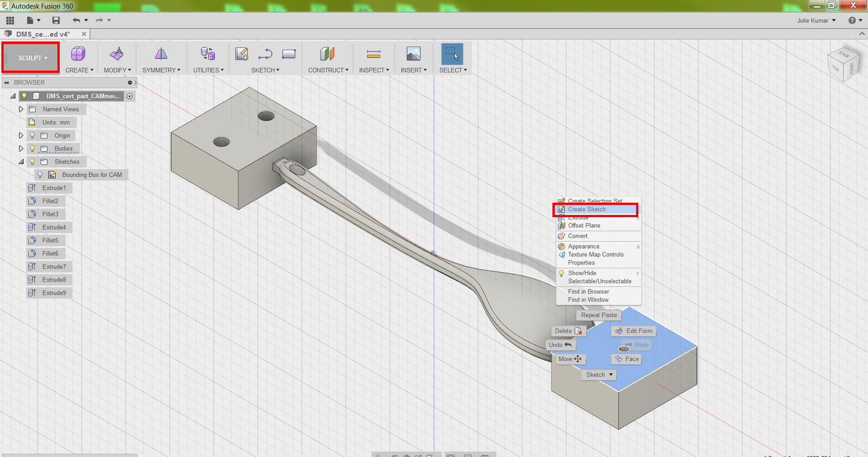The height and width of the screenshot is (457, 868).
Task: Select the Fillet2 feature
Action: point(46,201)
